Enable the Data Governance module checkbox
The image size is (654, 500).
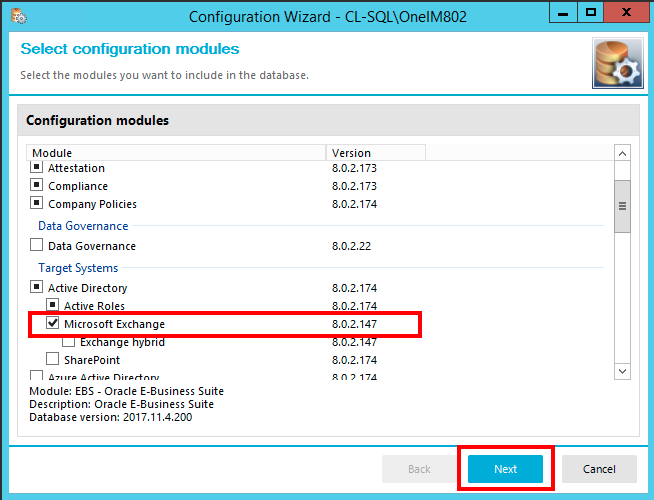tap(36, 244)
